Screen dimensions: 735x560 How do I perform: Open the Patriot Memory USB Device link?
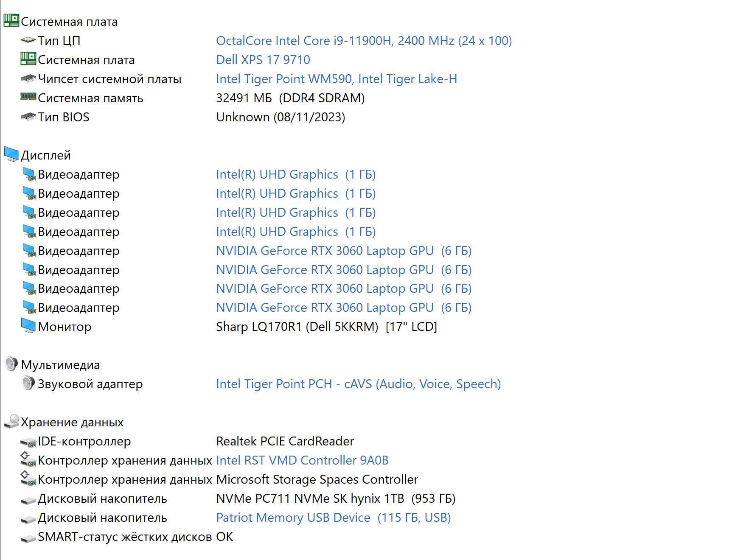pos(334,518)
